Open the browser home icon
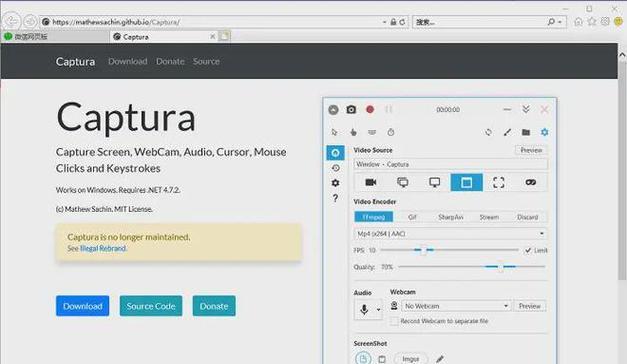 click(x=578, y=22)
